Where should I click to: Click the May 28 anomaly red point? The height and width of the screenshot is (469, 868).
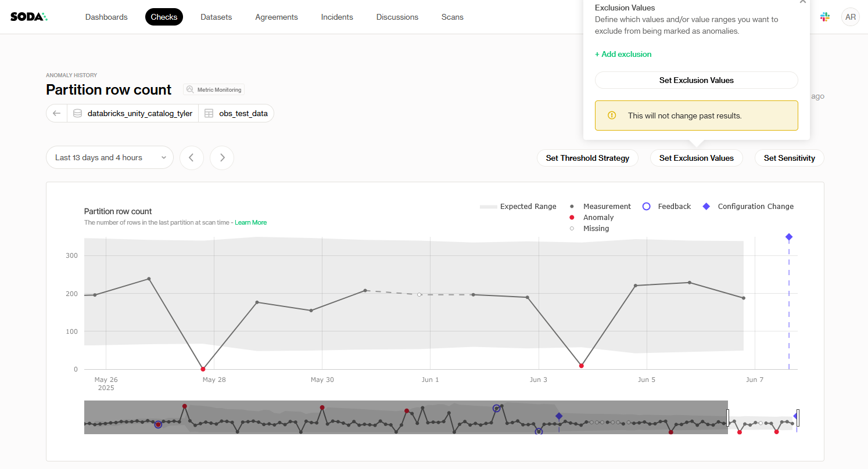[203, 369]
